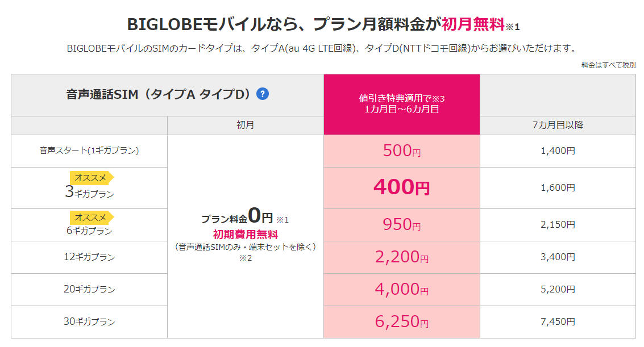Click the 7,450円 regular price
Image resolution: width=644 pixels, height=347 pixels.
[x=558, y=321]
